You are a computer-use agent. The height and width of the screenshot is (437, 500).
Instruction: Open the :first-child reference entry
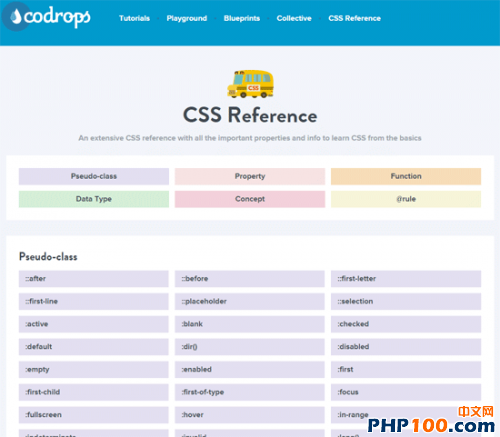coord(94,392)
